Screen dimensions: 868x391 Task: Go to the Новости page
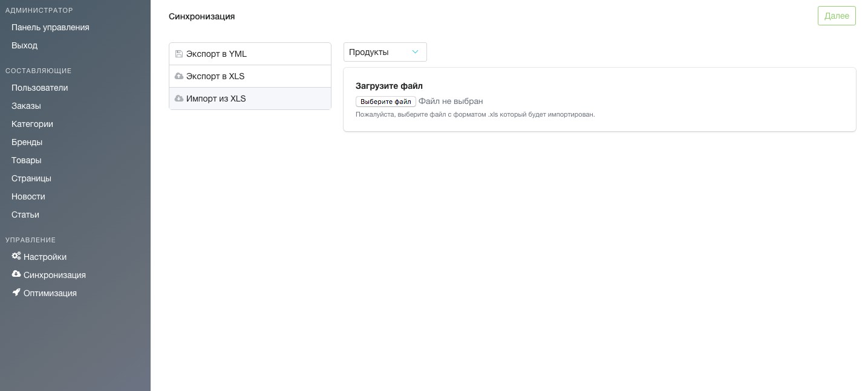click(x=28, y=196)
